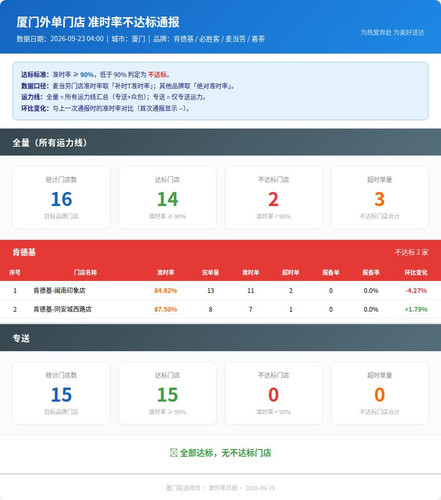Click completed orders value 8 in 同安城西路店 row
Screen dimensions: 441x500
(x=210, y=309)
